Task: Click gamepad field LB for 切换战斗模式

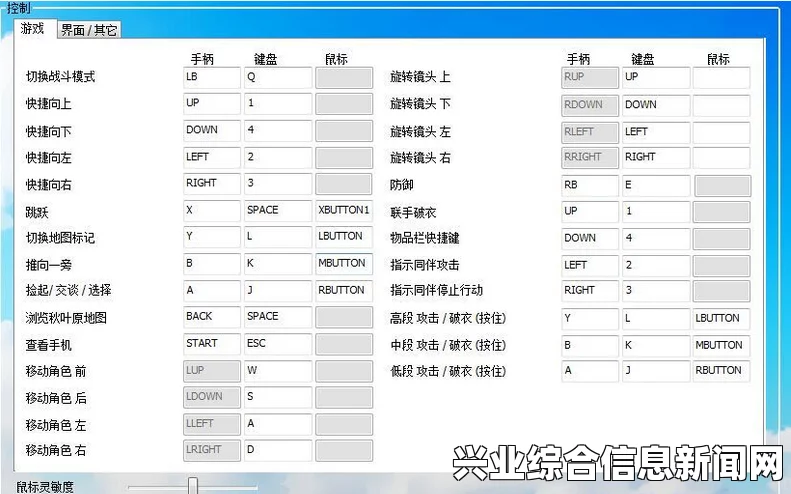Action: coord(212,78)
